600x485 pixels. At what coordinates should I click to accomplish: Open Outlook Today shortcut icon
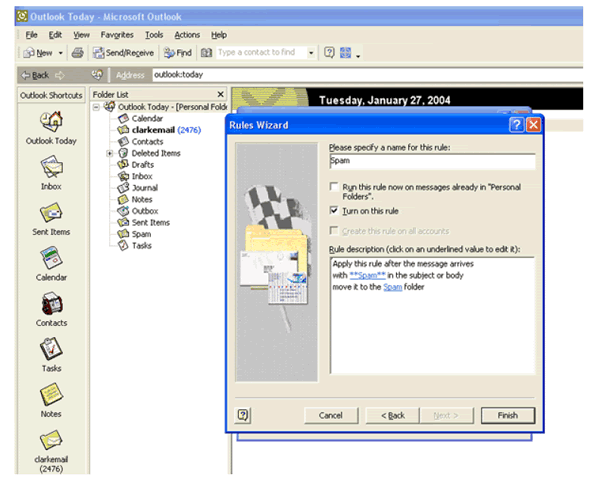(51, 121)
